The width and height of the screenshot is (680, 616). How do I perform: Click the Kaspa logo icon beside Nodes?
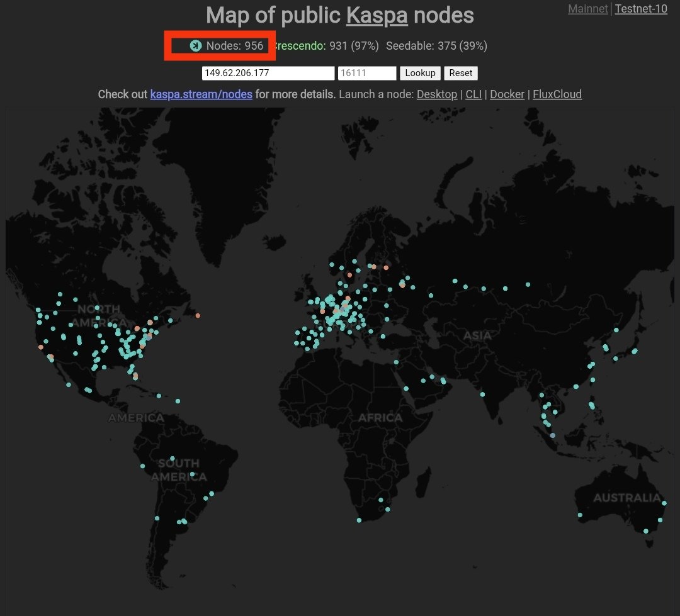tap(196, 45)
